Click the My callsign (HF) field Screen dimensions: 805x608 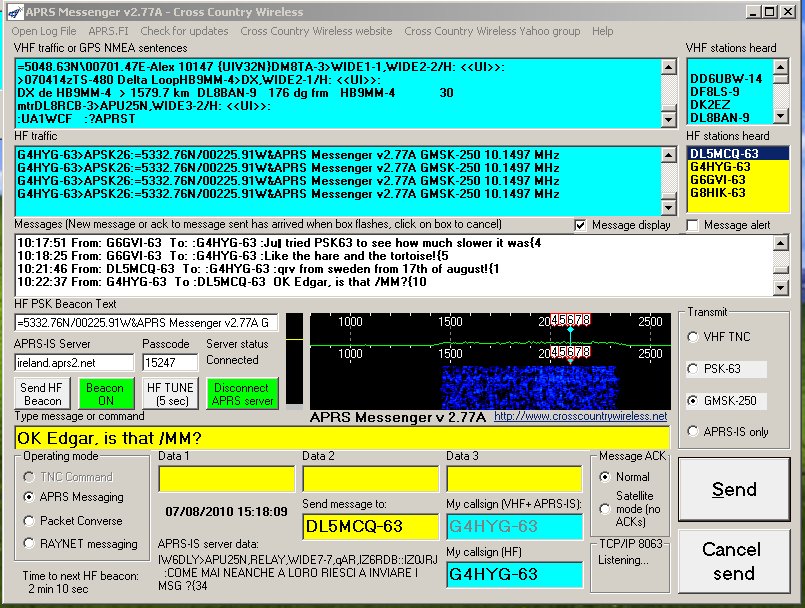point(514,574)
